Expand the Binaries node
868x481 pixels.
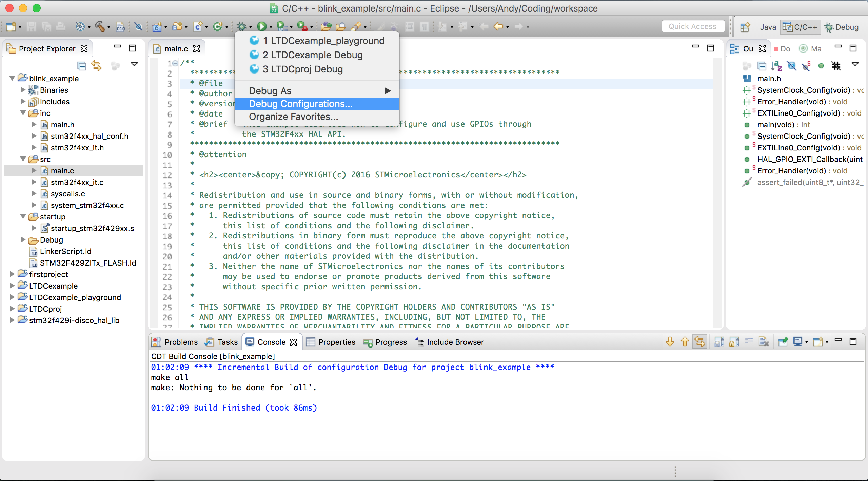(x=23, y=90)
